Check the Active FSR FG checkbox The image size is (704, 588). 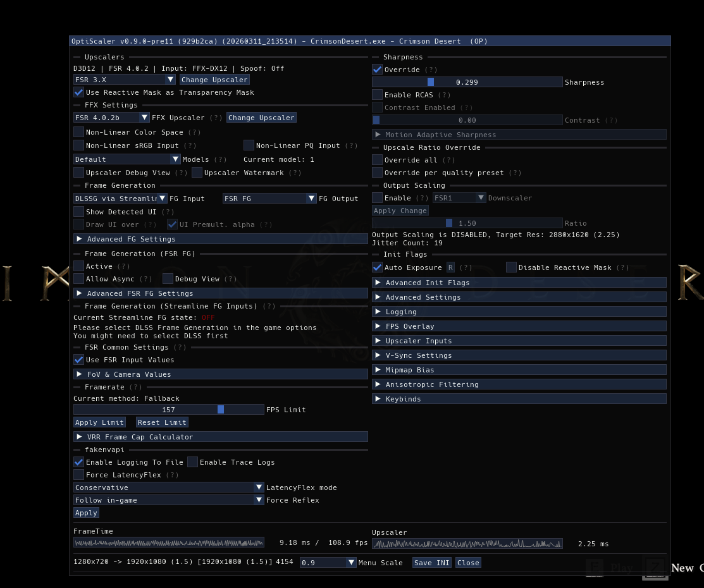78,266
